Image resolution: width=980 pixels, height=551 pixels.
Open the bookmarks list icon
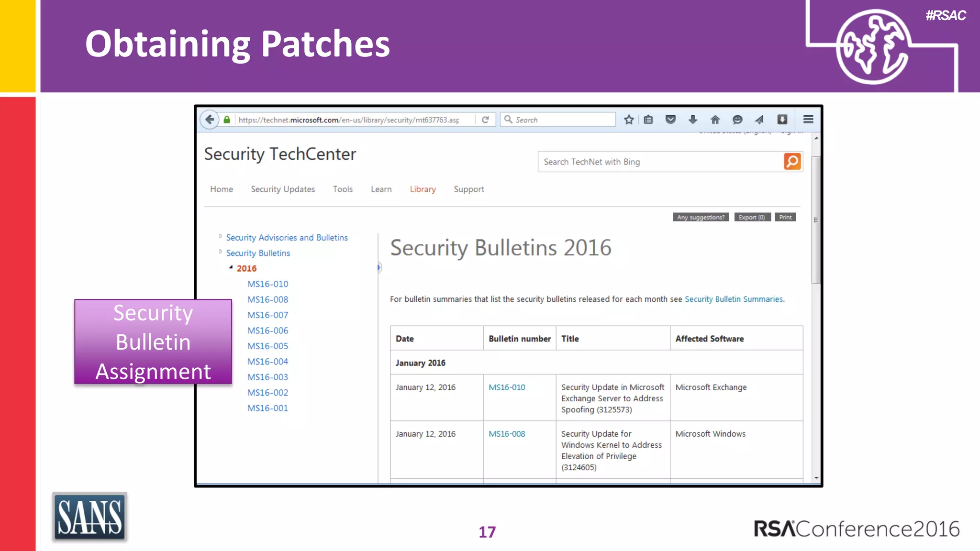[x=648, y=120]
